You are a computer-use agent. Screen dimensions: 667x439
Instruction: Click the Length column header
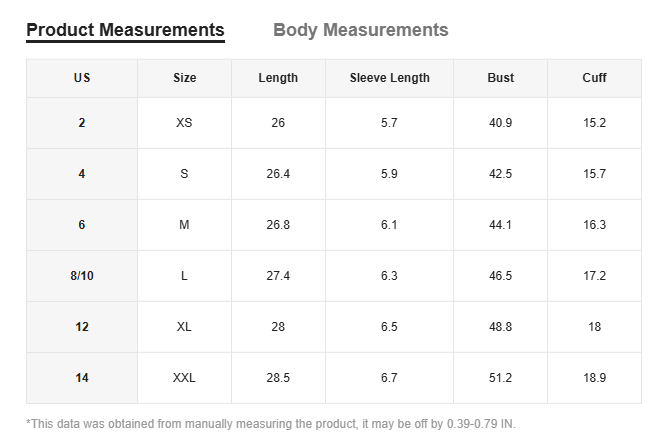pos(278,78)
